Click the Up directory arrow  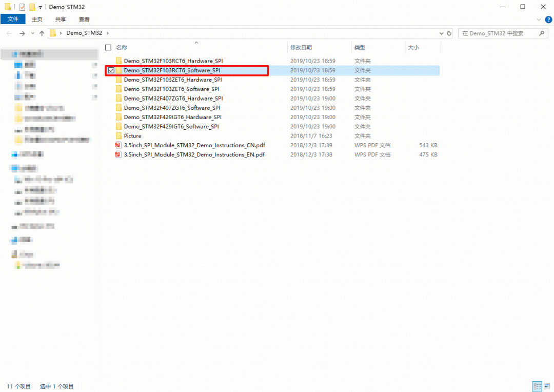point(42,33)
